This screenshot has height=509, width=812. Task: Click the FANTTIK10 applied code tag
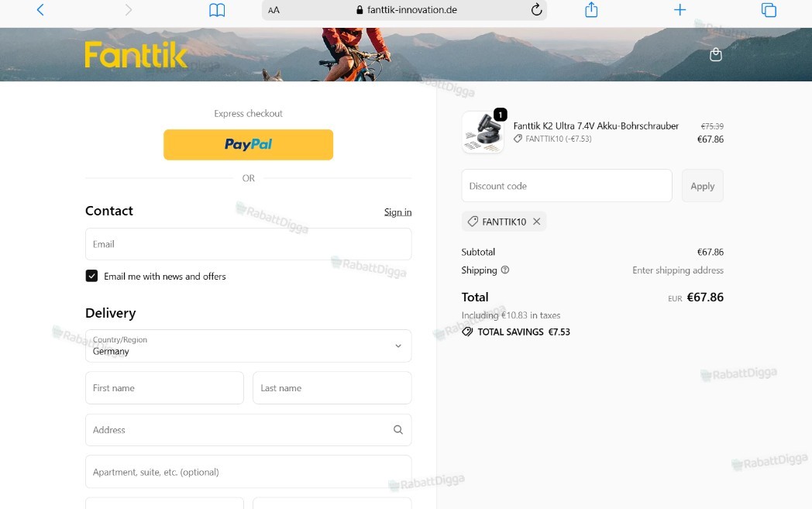coord(504,222)
